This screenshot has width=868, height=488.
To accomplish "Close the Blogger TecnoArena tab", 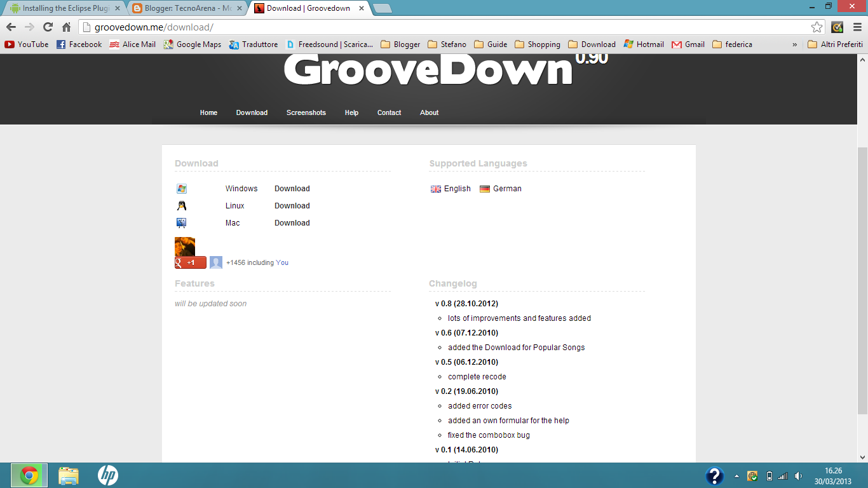I will 239,8.
